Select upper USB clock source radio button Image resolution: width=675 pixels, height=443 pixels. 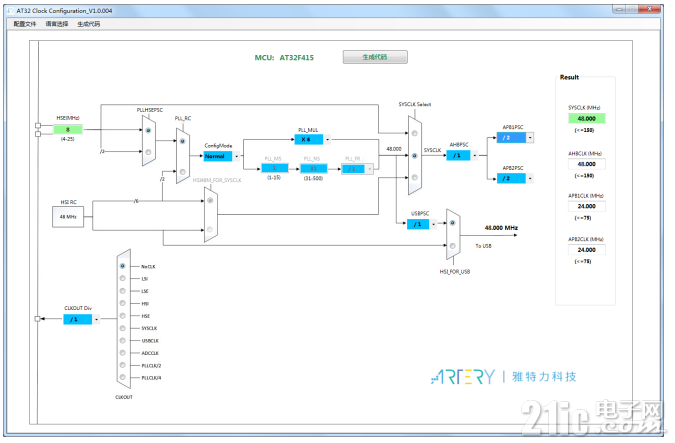pos(452,223)
